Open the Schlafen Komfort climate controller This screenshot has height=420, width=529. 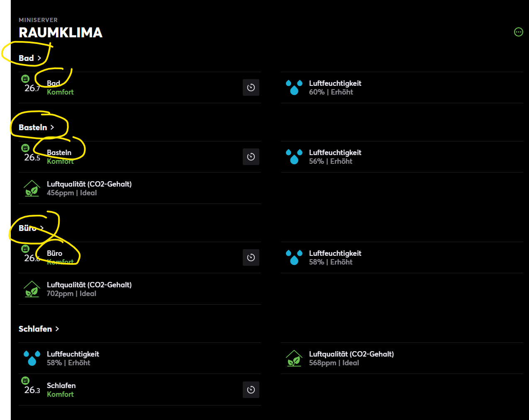click(x=61, y=390)
